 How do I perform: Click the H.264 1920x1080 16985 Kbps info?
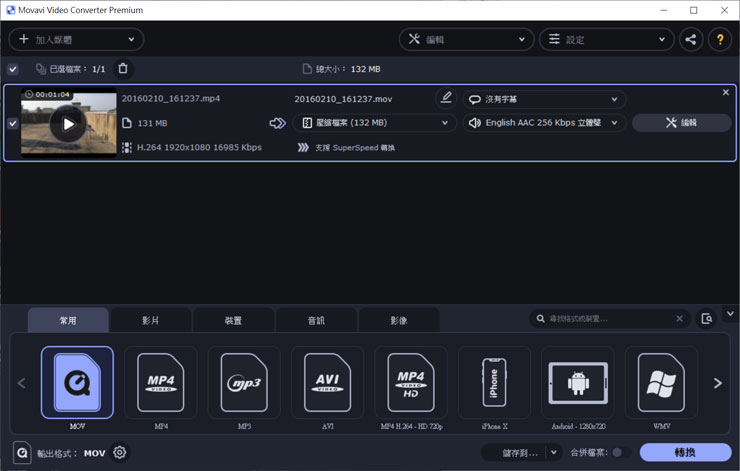pyautogui.click(x=199, y=147)
